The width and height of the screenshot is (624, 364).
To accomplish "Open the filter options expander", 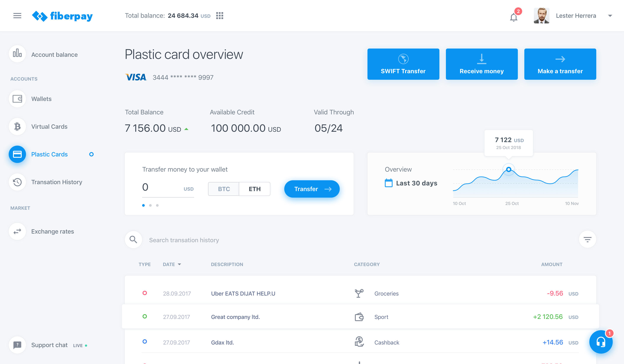I will click(x=588, y=239).
